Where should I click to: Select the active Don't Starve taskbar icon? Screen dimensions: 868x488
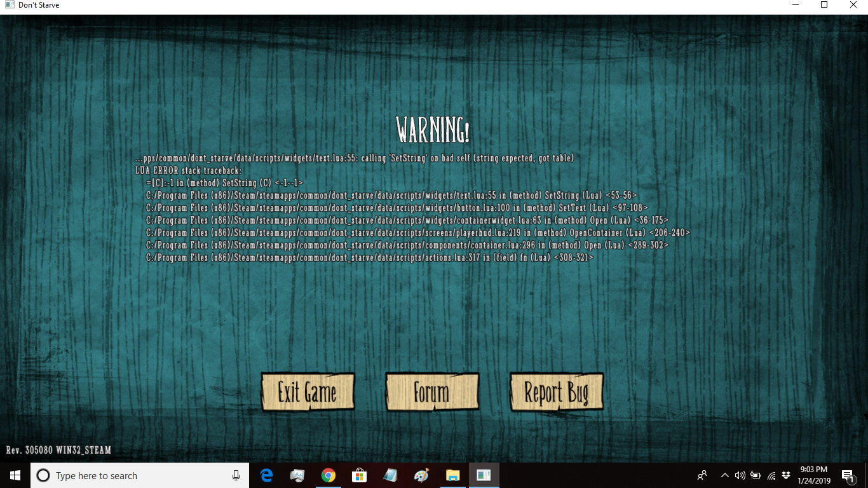(484, 475)
